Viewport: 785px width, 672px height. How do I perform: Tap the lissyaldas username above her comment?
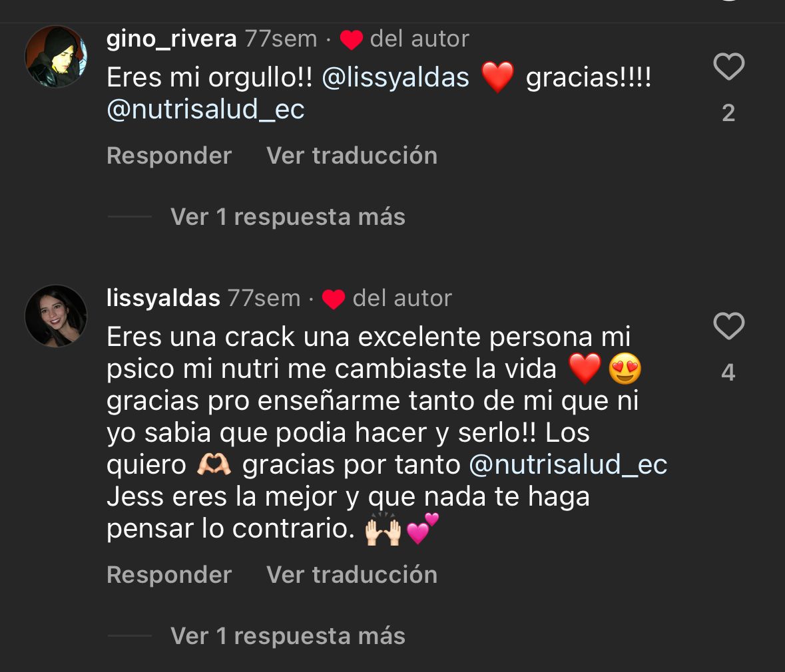(x=163, y=299)
